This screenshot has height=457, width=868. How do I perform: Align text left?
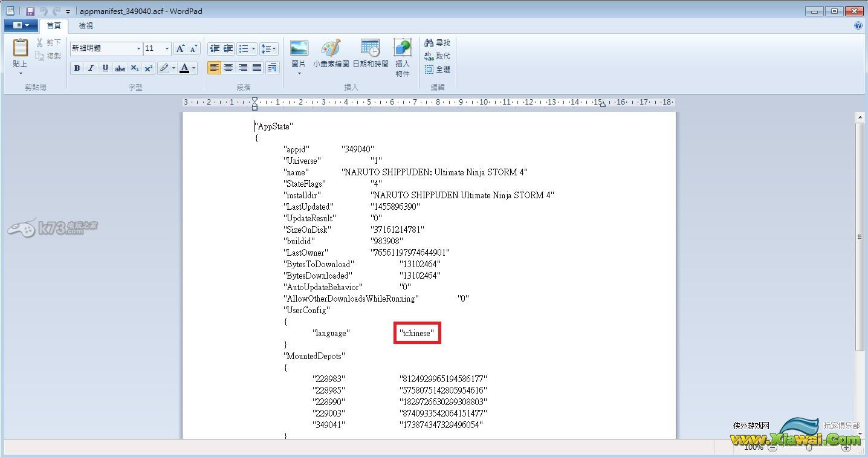214,68
